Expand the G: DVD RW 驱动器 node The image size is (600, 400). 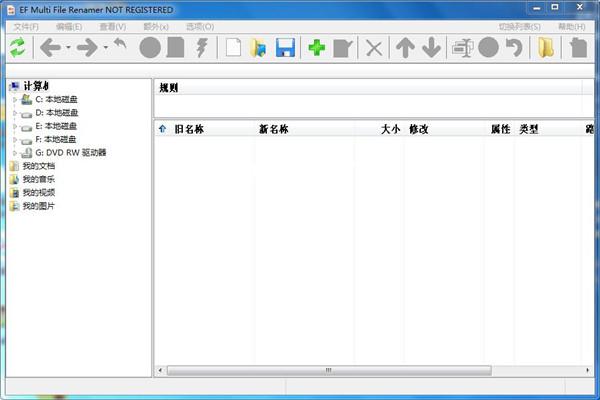coord(15,153)
